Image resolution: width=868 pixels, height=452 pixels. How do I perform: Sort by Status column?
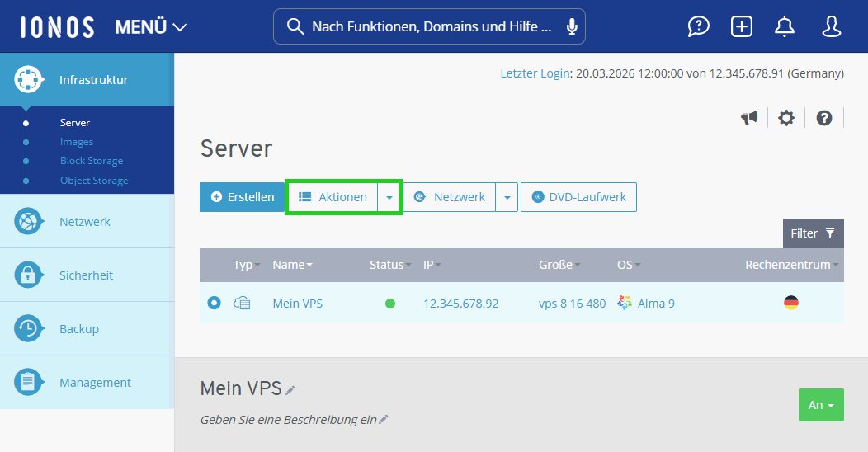click(x=390, y=265)
